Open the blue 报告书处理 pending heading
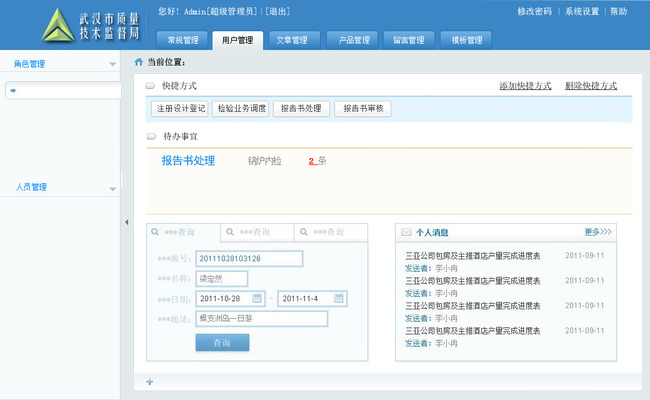This screenshot has height=400, width=650. click(x=188, y=161)
